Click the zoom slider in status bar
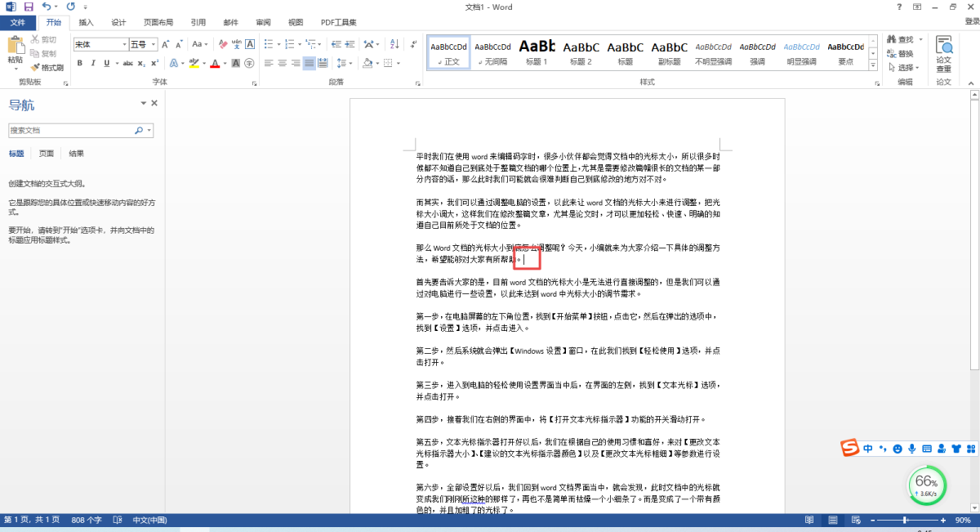Viewport: 980px width, 532px height. (904, 520)
